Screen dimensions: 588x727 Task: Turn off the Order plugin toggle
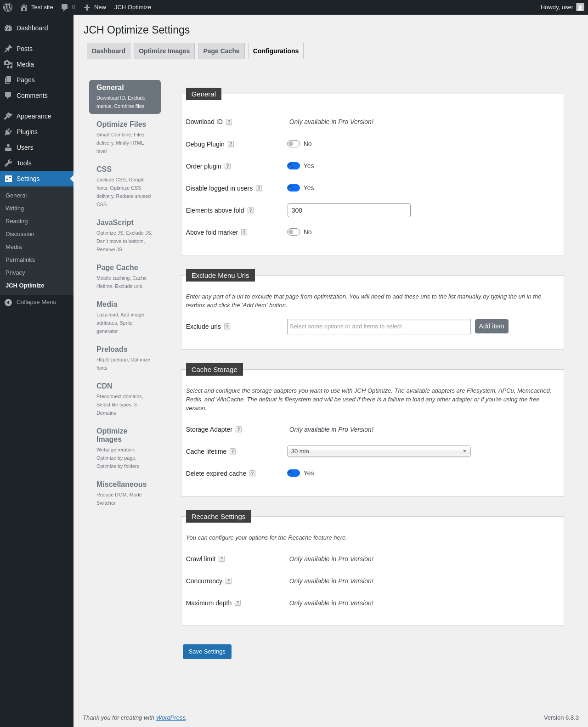294,166
